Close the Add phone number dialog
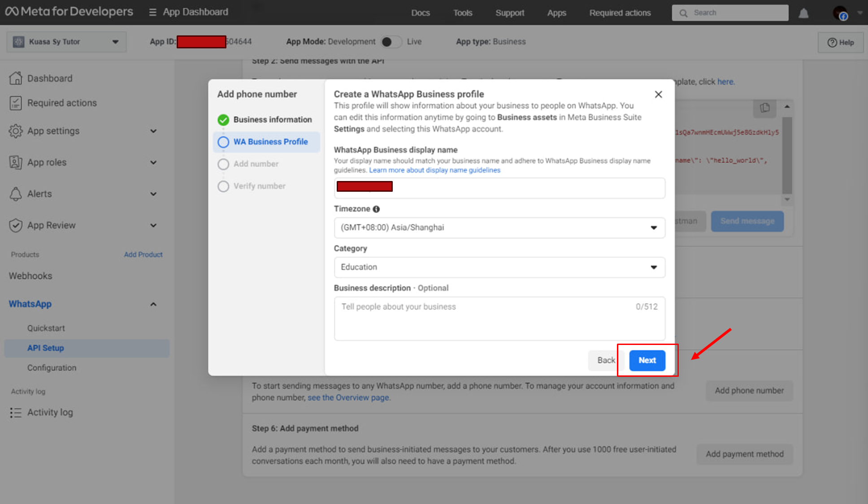This screenshot has height=504, width=868. (x=658, y=95)
